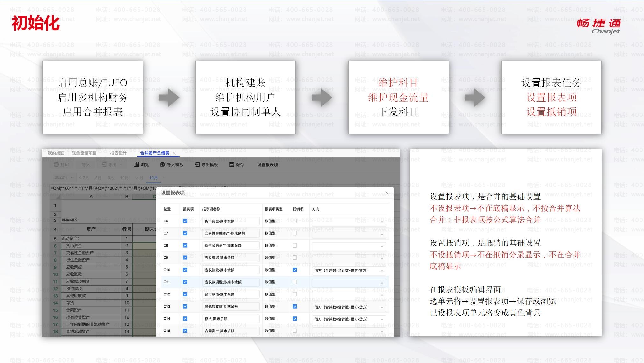Uncheck 报表项 checkbox for row C6
The height and width of the screenshot is (363, 644).
coord(185,221)
